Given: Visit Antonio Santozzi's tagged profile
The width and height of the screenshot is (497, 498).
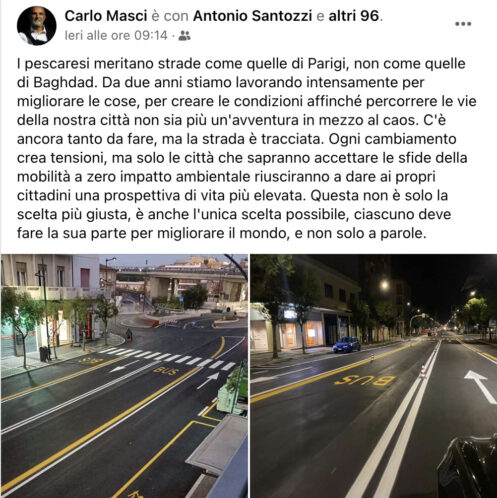Looking at the screenshot, I should click(253, 16).
